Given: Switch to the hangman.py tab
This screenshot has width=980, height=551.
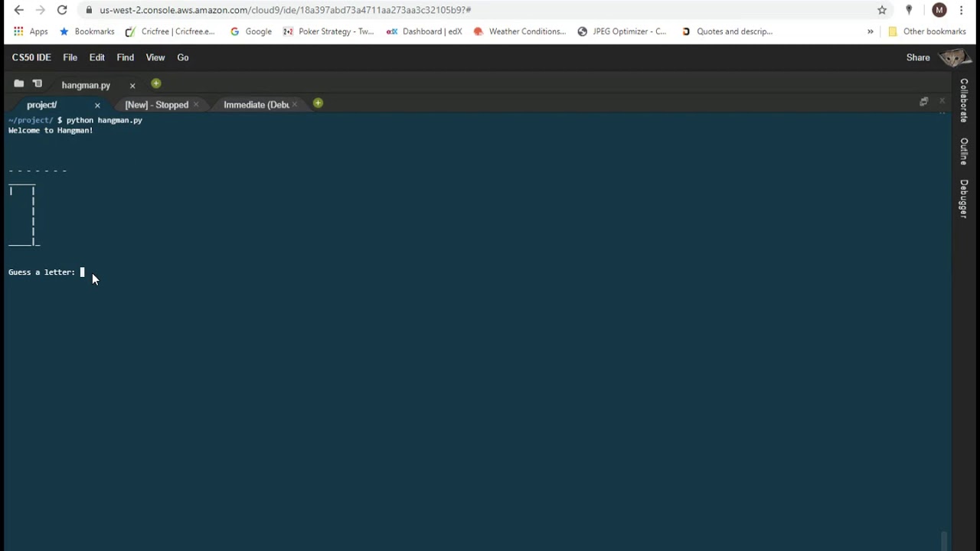Looking at the screenshot, I should 86,85.
